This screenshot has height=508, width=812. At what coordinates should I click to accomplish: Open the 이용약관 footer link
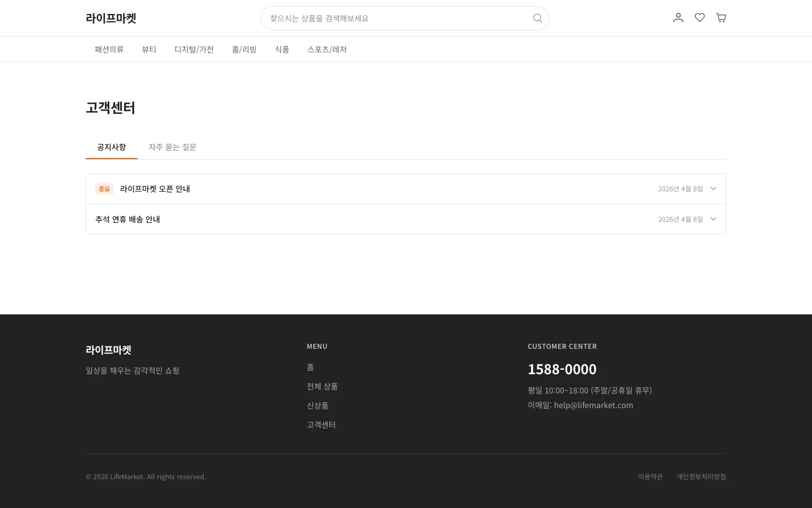(650, 476)
